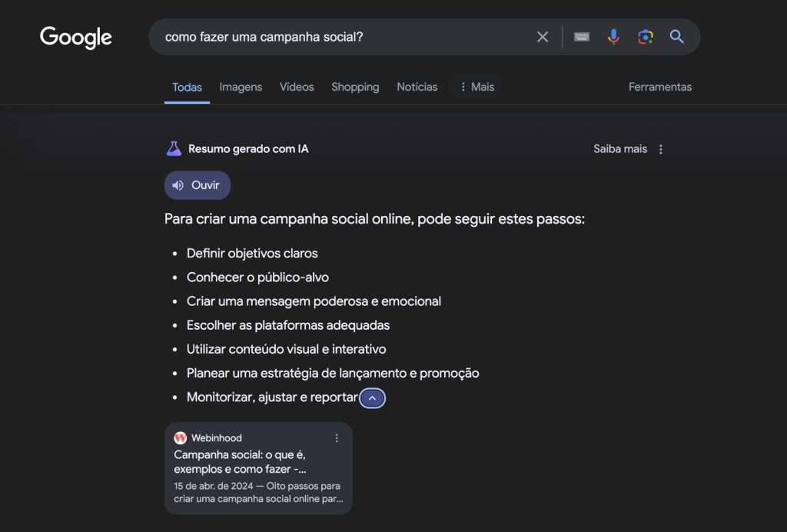
Task: Clear the search query with the X
Action: point(542,36)
